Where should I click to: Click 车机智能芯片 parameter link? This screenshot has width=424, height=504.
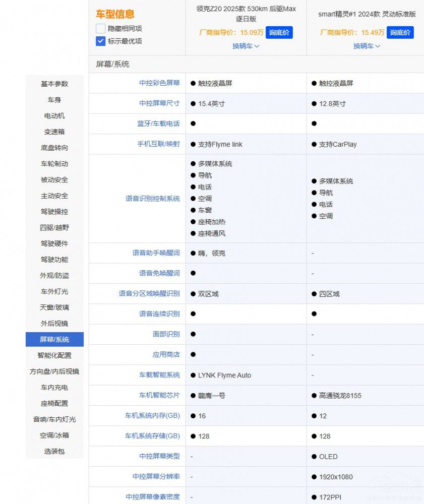[x=159, y=395]
